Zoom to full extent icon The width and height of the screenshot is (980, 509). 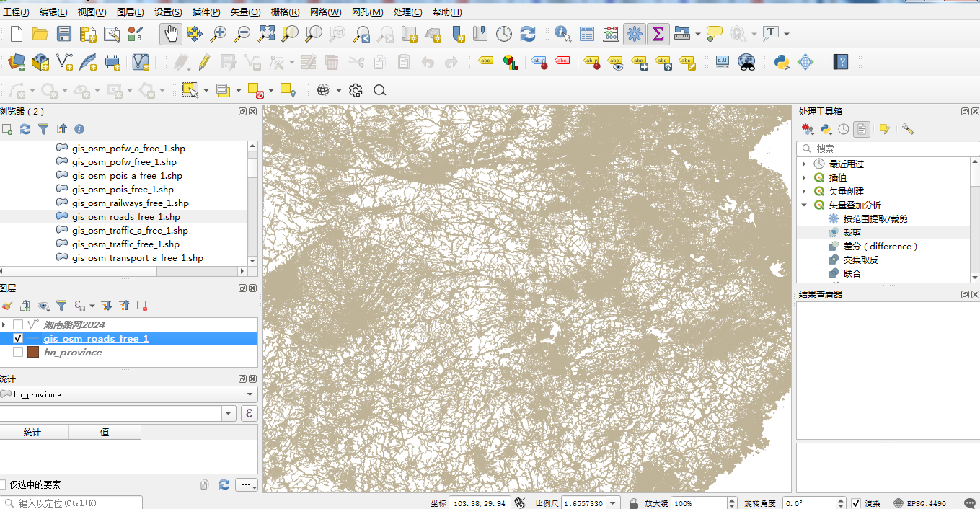(266, 33)
